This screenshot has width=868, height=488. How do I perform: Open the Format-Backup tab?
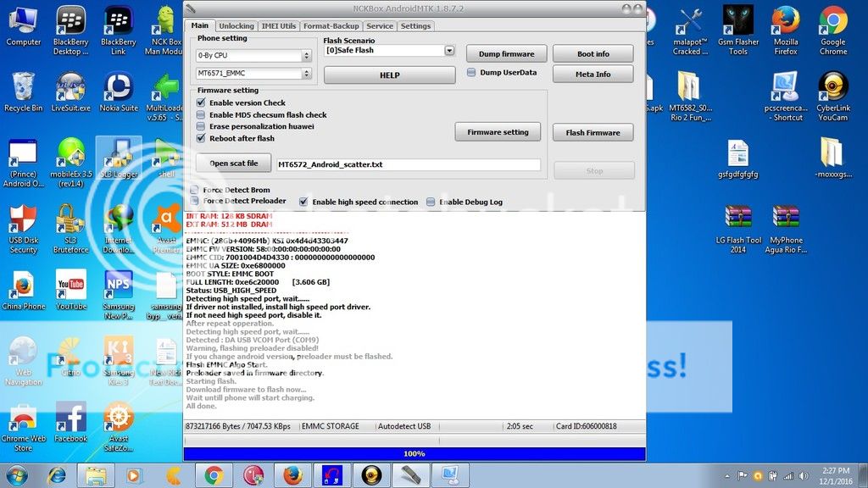click(x=331, y=26)
